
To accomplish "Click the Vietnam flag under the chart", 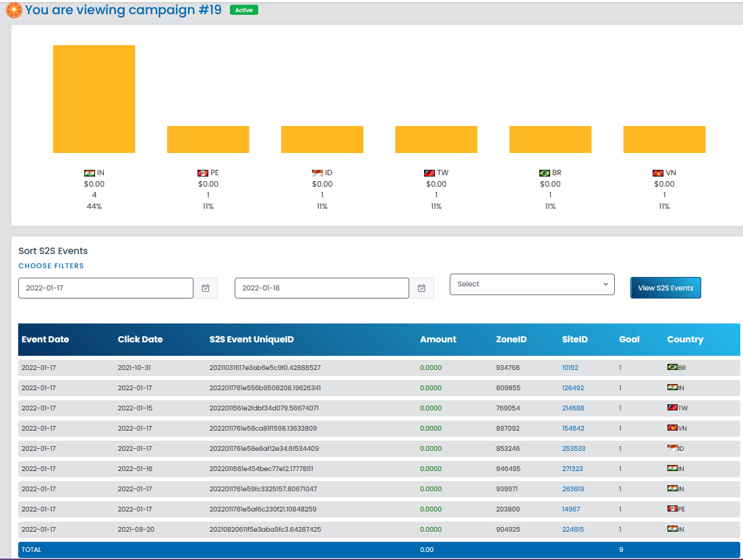I will pos(657,173).
